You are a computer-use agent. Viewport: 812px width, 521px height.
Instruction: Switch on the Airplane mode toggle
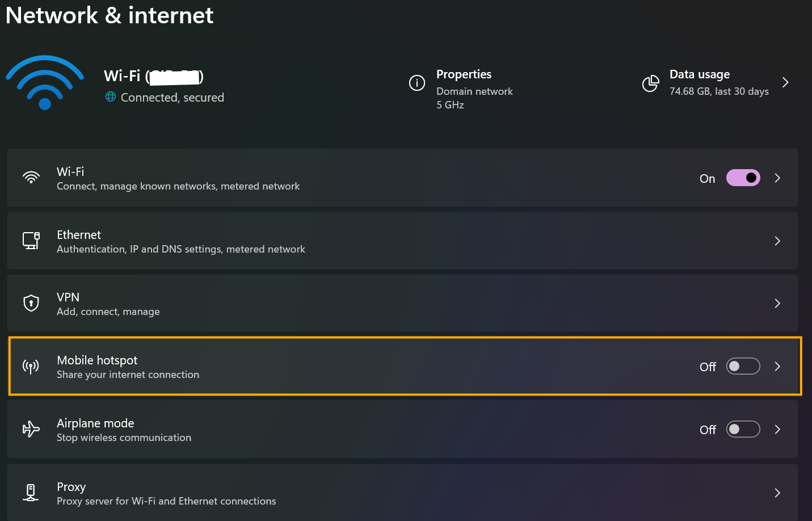click(x=743, y=429)
